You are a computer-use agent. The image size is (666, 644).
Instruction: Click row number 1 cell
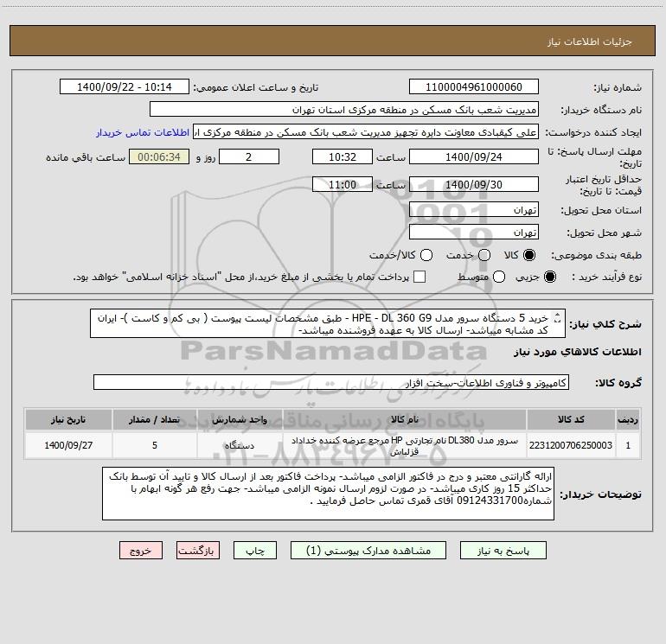(628, 445)
